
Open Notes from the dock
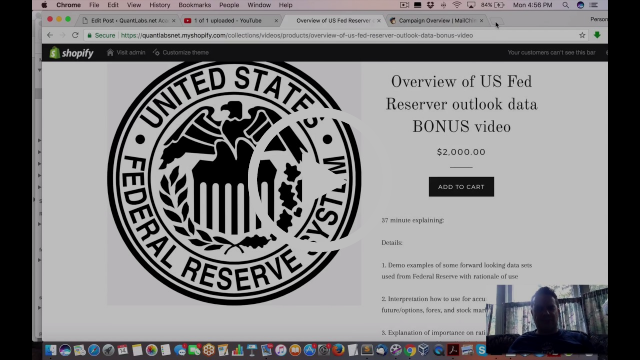(x=137, y=350)
